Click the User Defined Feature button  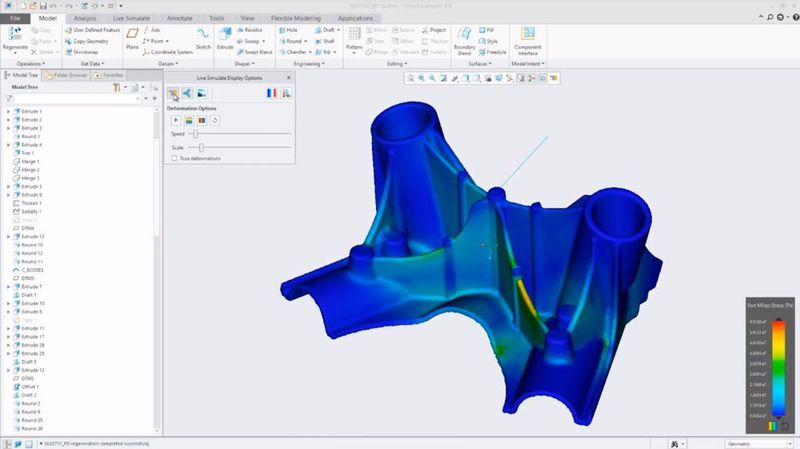click(92, 30)
